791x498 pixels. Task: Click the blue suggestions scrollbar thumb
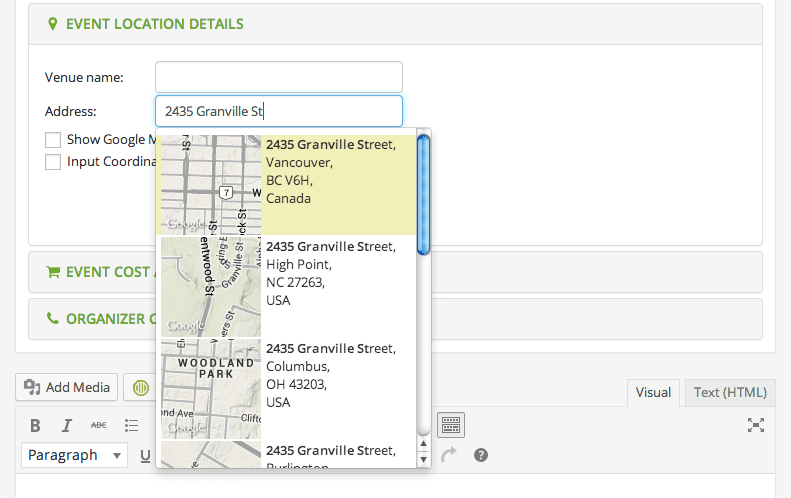(423, 195)
